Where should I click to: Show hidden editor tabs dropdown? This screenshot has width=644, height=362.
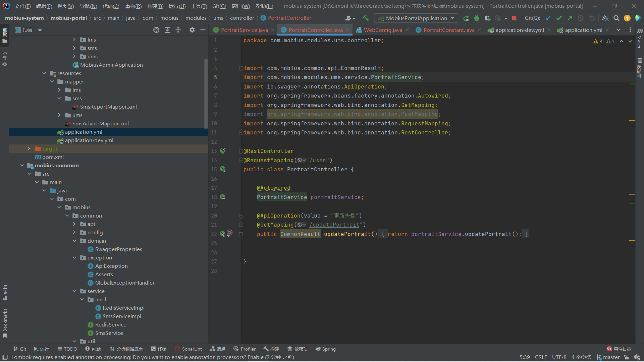point(618,30)
